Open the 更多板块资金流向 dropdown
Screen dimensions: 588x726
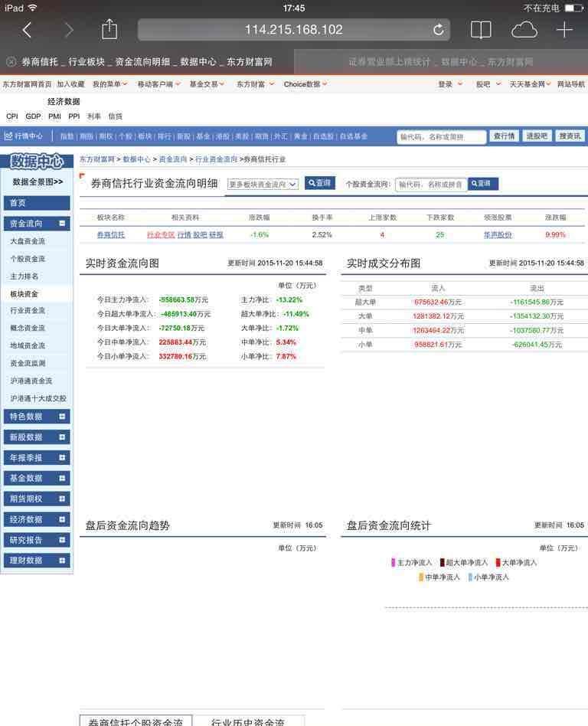pos(263,185)
